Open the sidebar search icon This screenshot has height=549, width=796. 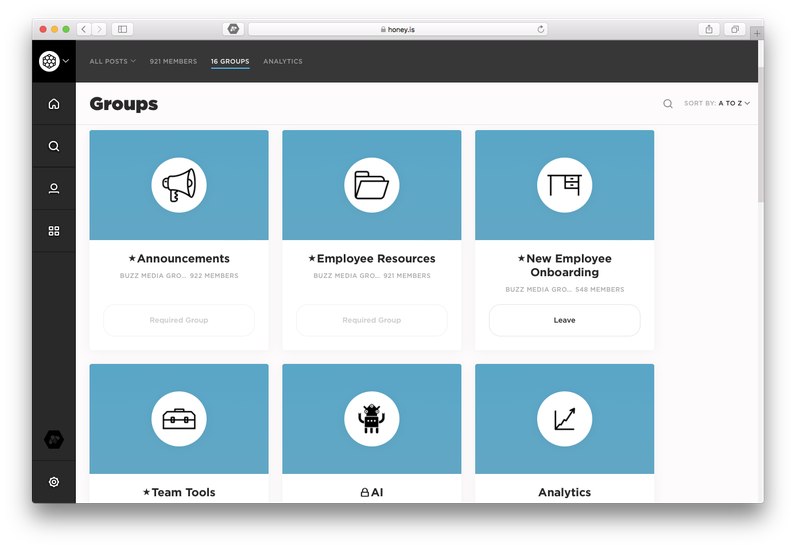coord(54,146)
